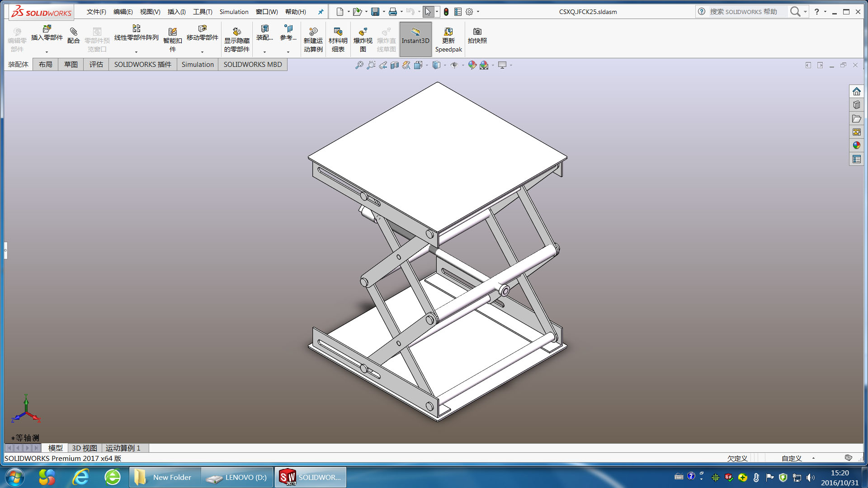Screen dimensions: 868x488
Task: Open 新建运动算例 motion study tool
Action: tap(313, 33)
